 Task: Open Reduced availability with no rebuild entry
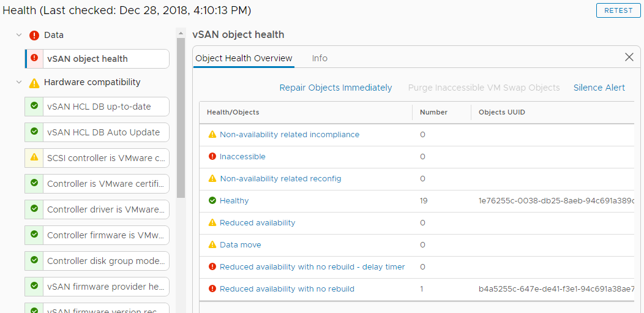click(286, 288)
